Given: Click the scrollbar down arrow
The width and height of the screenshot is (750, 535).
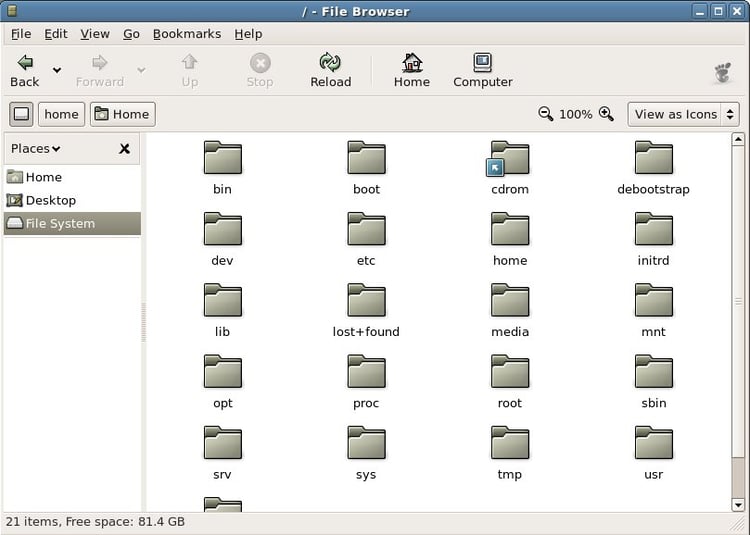Looking at the screenshot, I should click(x=738, y=505).
